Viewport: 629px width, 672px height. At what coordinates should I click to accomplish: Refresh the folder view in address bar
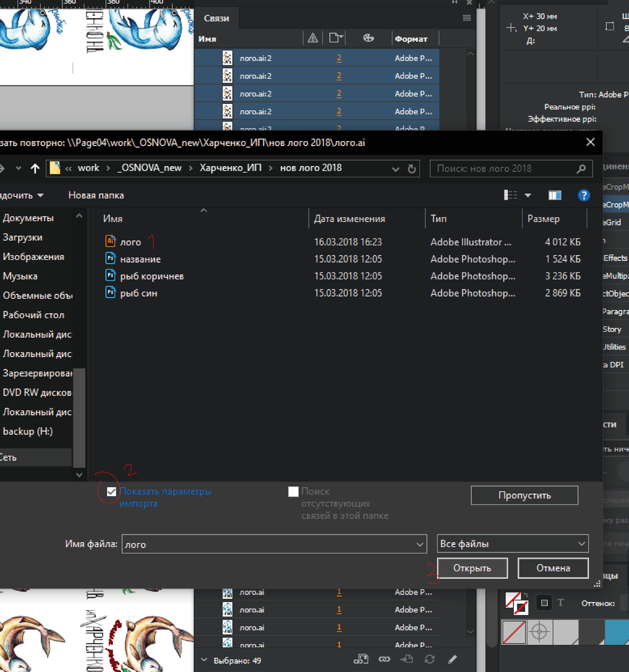[x=412, y=169]
